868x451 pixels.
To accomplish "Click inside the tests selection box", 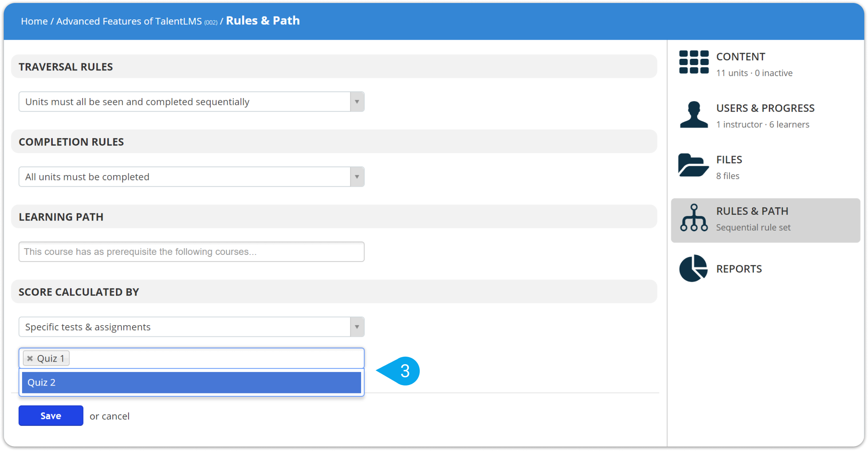I will pyautogui.click(x=216, y=358).
